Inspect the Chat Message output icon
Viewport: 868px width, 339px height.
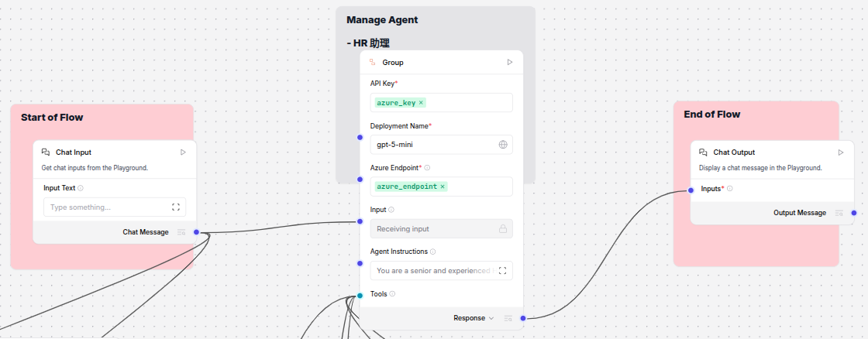click(181, 232)
